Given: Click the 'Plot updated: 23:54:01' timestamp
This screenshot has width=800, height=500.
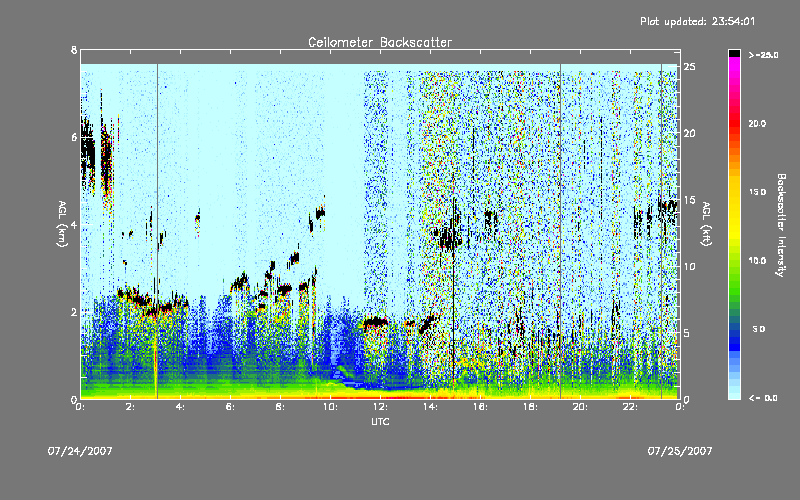Looking at the screenshot, I should [697, 21].
